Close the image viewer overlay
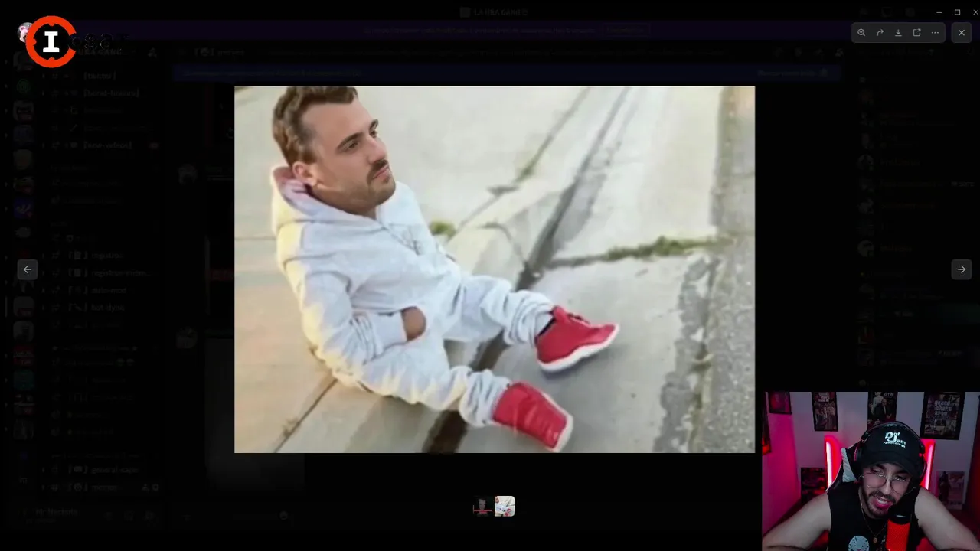 (962, 33)
